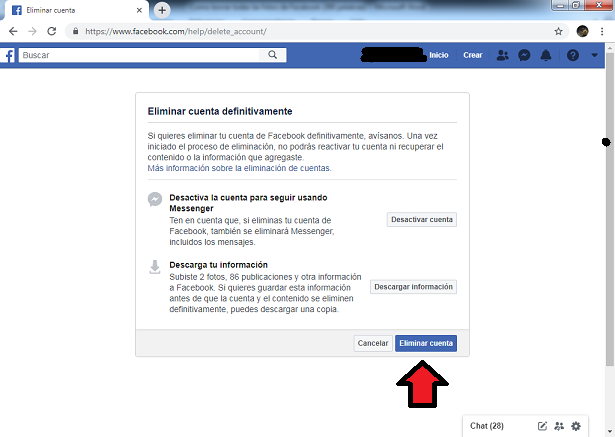Click the Facebook logo icon
The image size is (615, 437).
click(8, 55)
